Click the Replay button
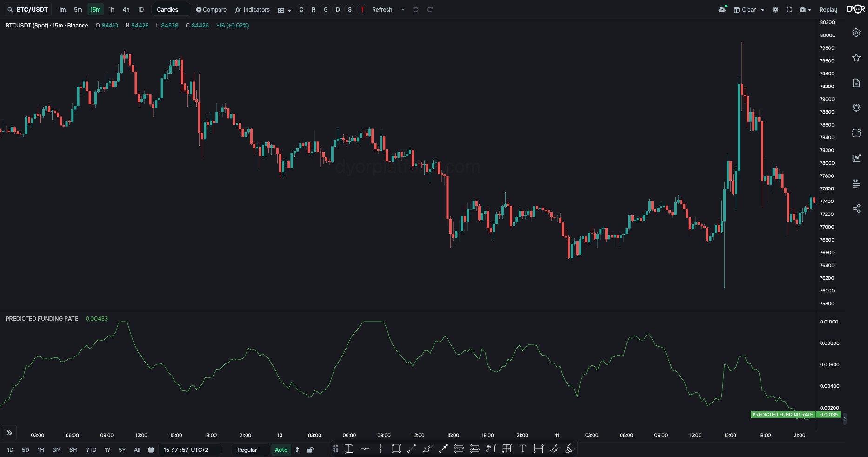 (828, 10)
